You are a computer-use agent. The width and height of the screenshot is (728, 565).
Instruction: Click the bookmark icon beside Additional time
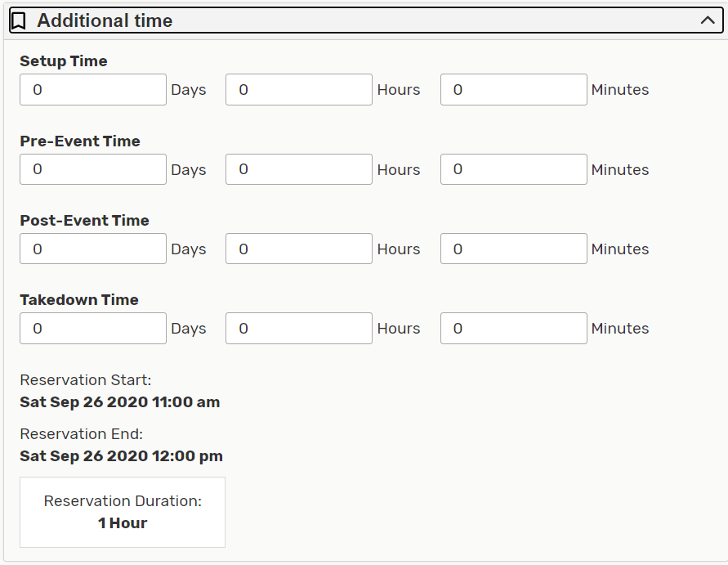(x=19, y=21)
